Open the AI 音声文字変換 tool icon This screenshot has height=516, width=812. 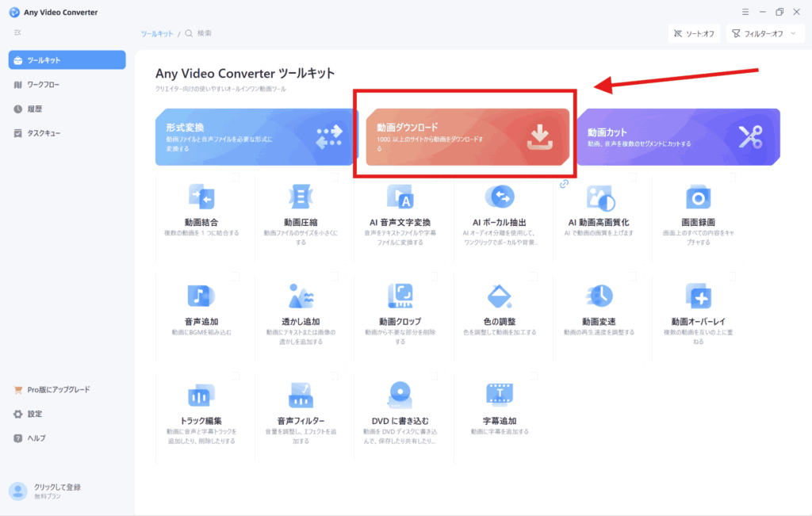coord(400,197)
